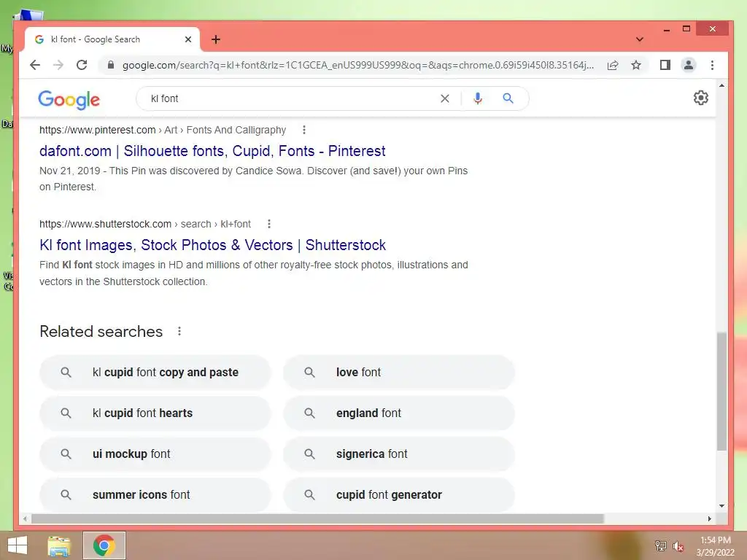Image resolution: width=747 pixels, height=560 pixels.
Task: Choose the 'ui mockup font' related search
Action: point(155,454)
